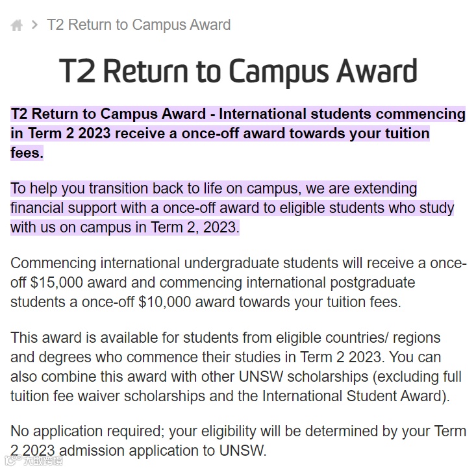Click the watermark logo at bottom left

pos(33,460)
